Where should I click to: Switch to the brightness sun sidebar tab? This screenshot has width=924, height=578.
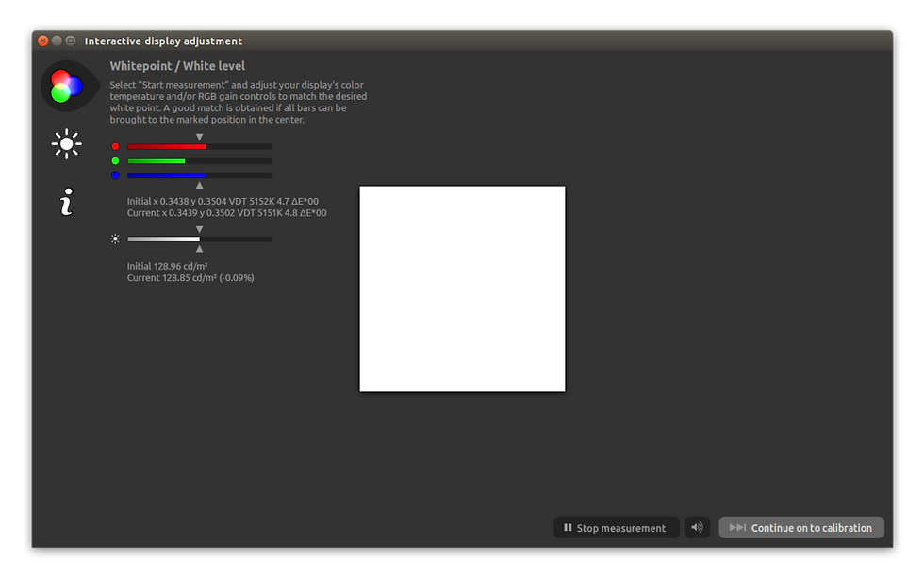(x=67, y=143)
